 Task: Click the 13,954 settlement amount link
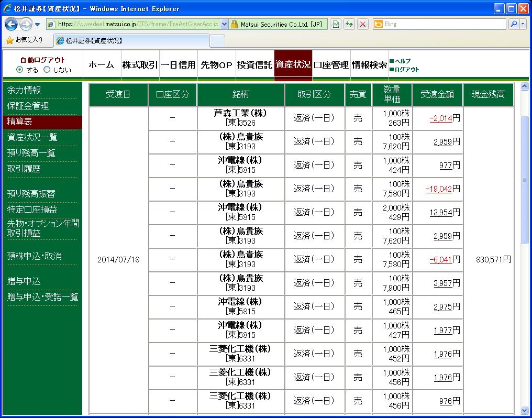[441, 213]
